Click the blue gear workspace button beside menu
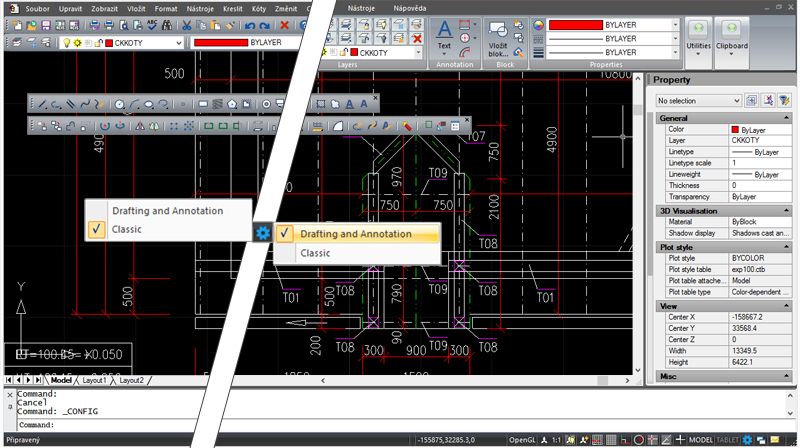The image size is (800, 448). coord(263,233)
